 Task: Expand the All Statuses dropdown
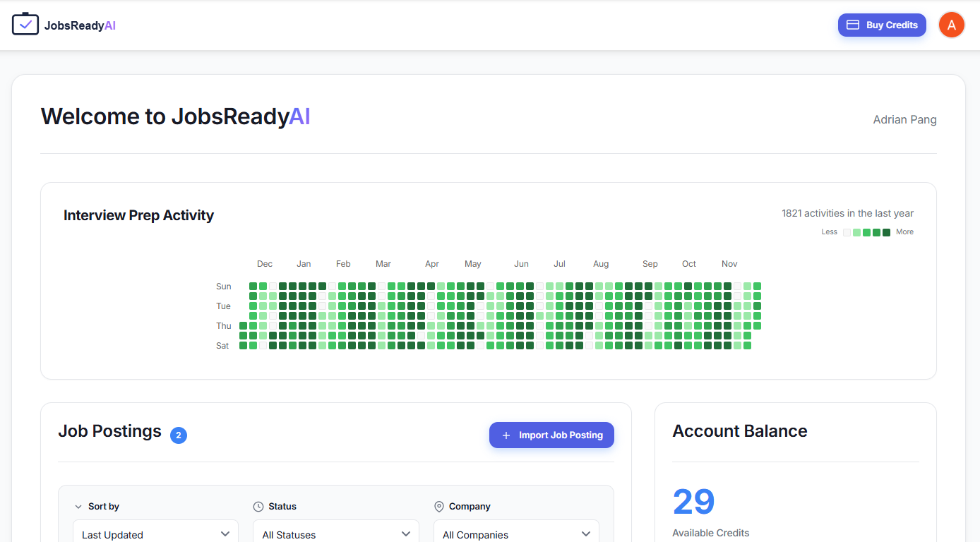(x=335, y=534)
